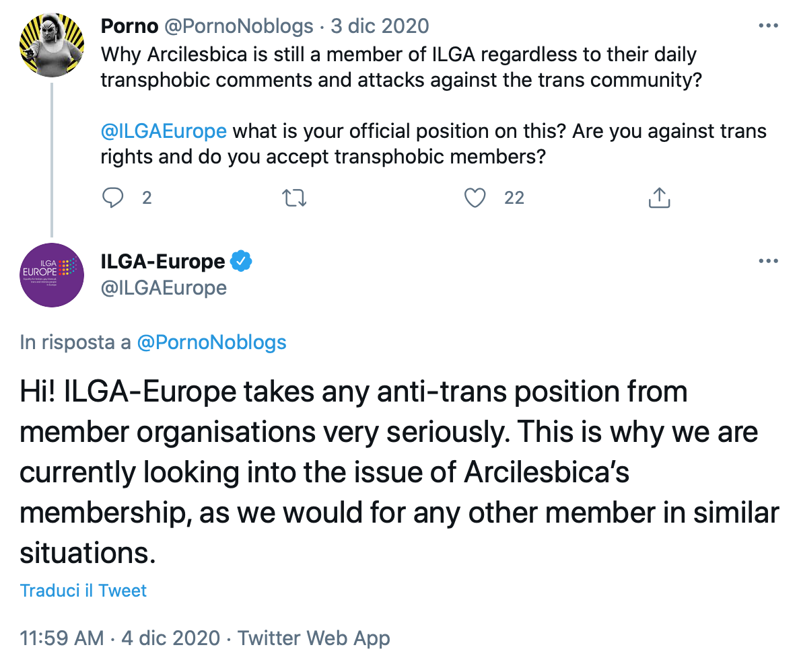
Task: Click the ILGA-Europe verified badge
Action: click(241, 261)
